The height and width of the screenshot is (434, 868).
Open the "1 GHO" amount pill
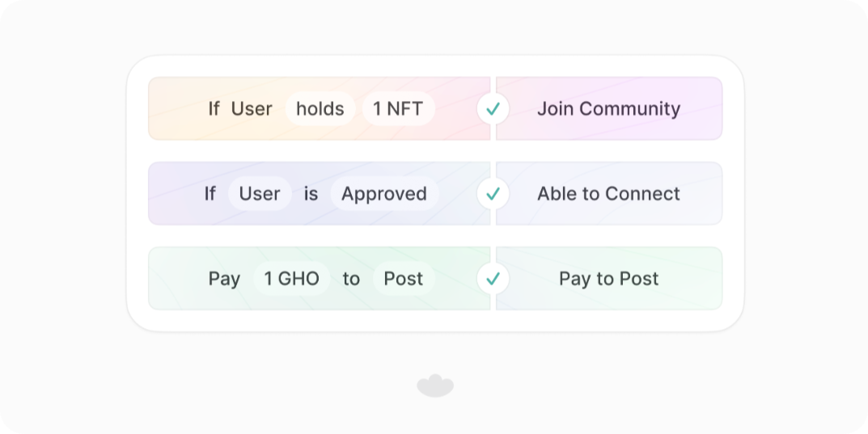click(x=292, y=279)
